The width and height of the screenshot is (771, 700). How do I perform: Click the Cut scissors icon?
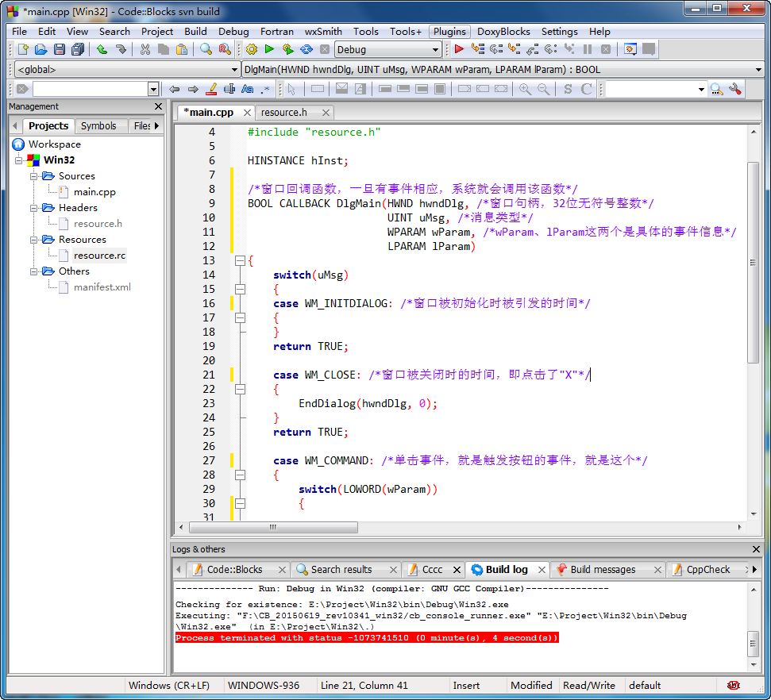click(145, 49)
